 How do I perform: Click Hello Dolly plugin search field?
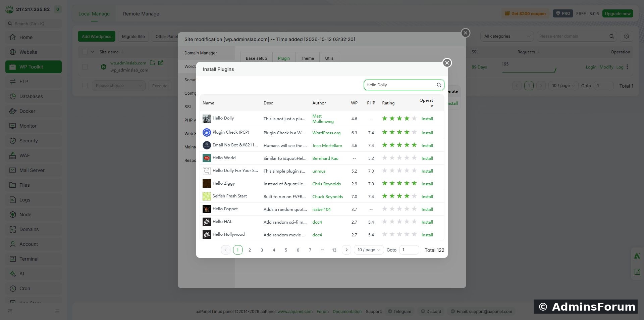(400, 85)
